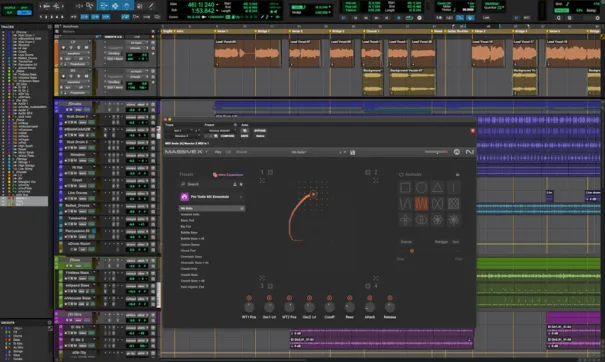The width and height of the screenshot is (605, 362).
Task: Select the Selector tool in toolbar
Action: (115, 6)
